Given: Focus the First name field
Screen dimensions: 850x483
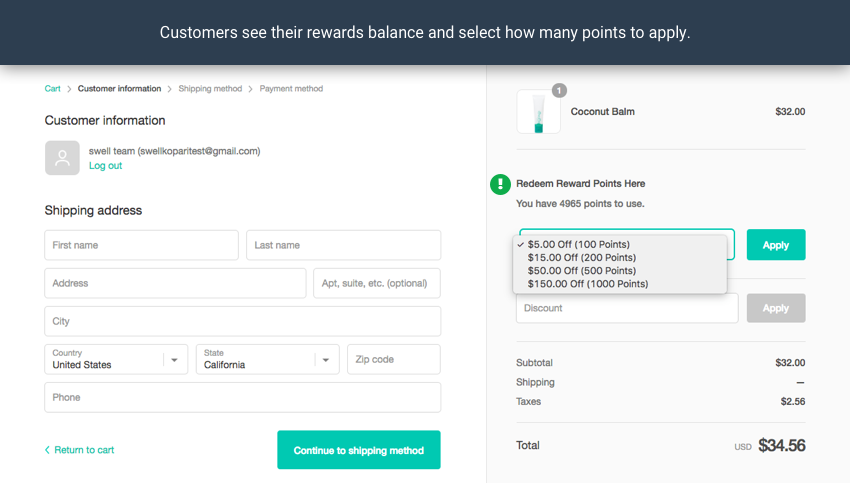Looking at the screenshot, I should tap(141, 245).
